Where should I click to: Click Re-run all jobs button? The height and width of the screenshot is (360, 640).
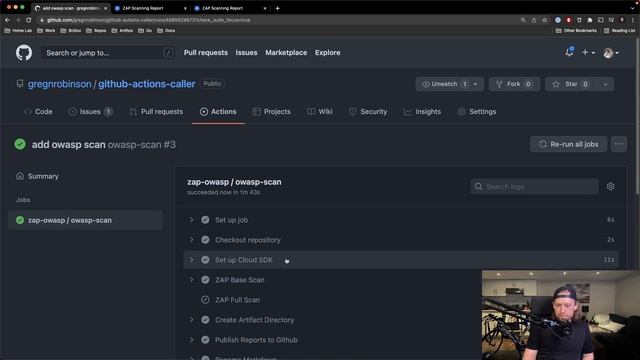pyautogui.click(x=569, y=144)
